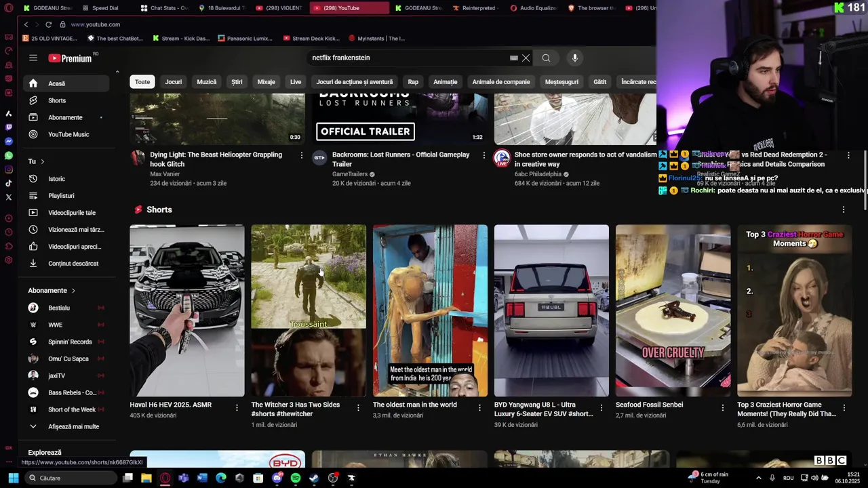This screenshot has height=488, width=868.
Task: Select the 'Jocuri' filter chip
Action: [174, 82]
